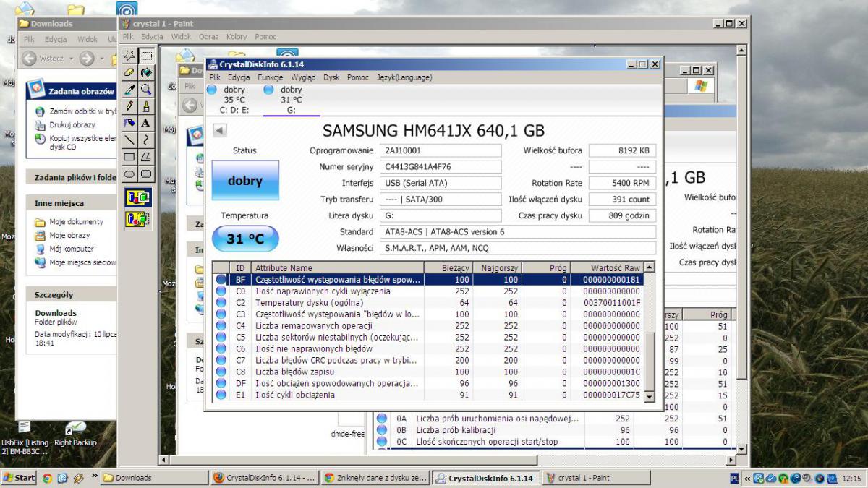The image size is (868, 488).
Task: Select the Text (A) tool in Paint
Action: tap(146, 123)
